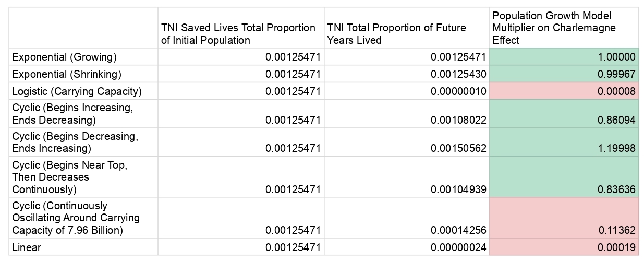Select the 'Exponential (Shrinking)' row label cell
Viewport: 644px width, 261px height.
pyautogui.click(x=67, y=74)
